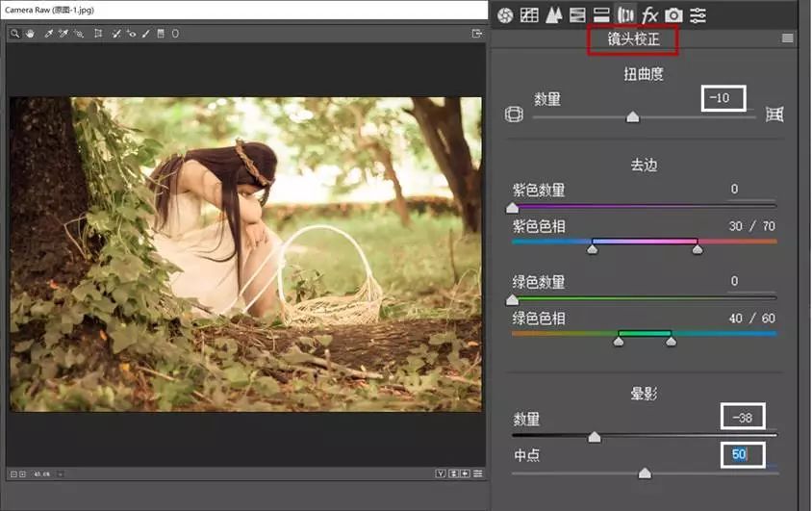Open the Camera Calibration panel tab

(x=673, y=15)
